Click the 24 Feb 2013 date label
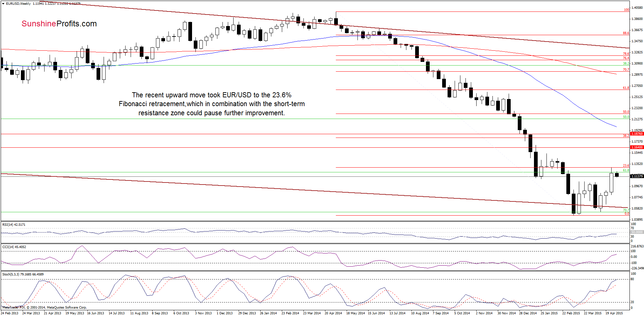Image resolution: width=644 pixels, height=316 pixels. (x=9, y=313)
